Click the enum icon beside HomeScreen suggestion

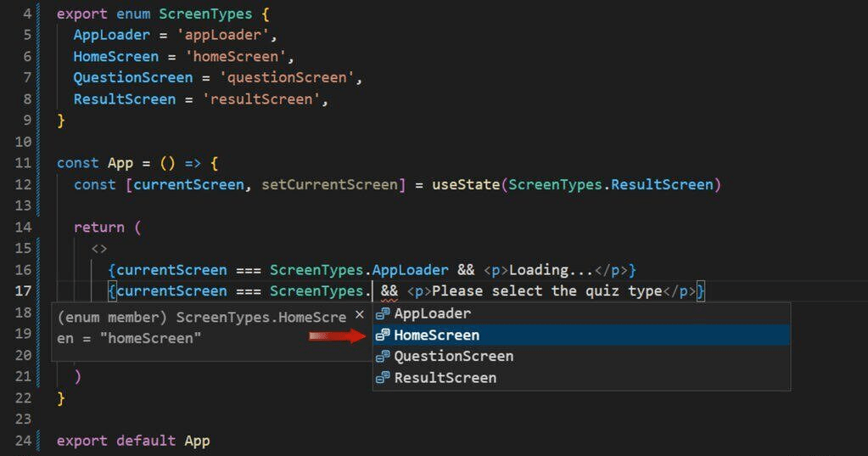tap(383, 335)
